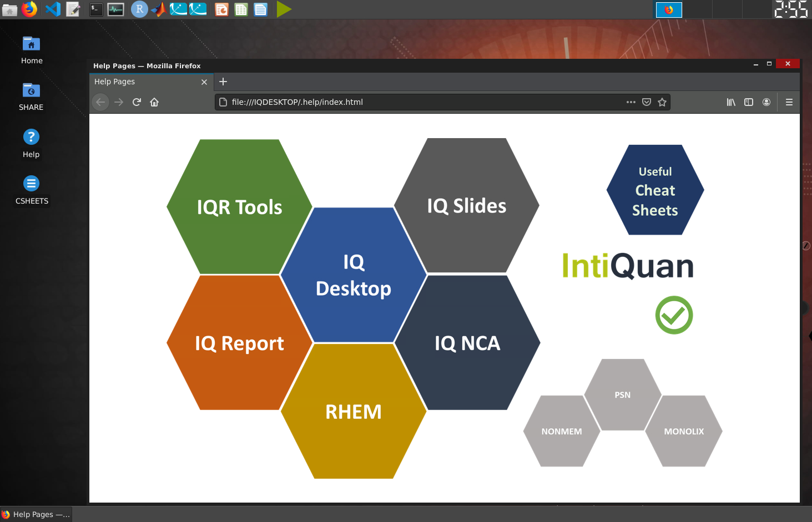
Task: Click the clock in top panel
Action: (791, 9)
